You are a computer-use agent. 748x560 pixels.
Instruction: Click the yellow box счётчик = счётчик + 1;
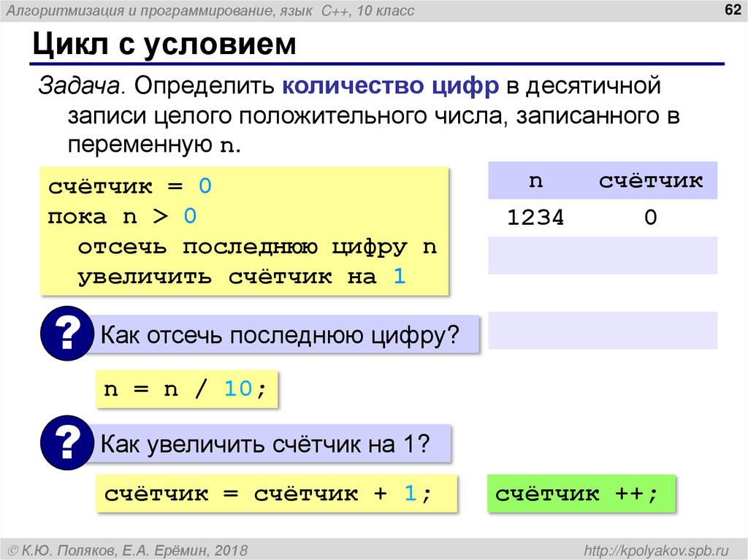(278, 493)
